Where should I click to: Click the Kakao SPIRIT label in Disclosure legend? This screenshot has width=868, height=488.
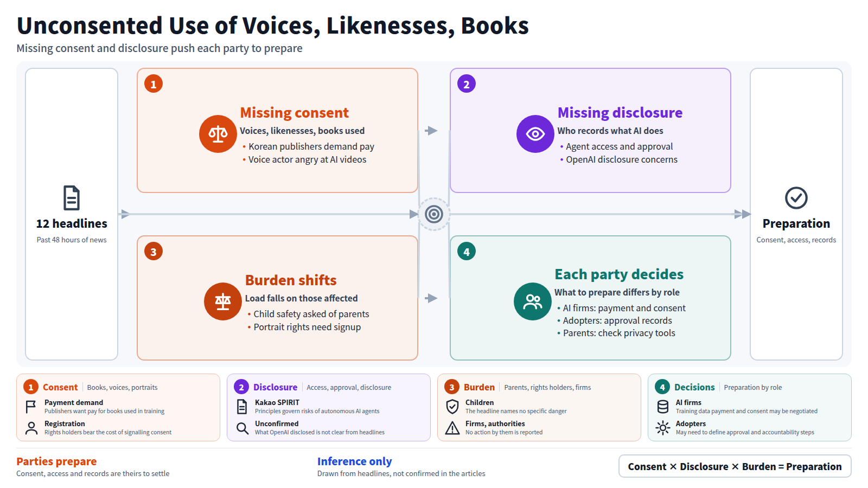(x=277, y=402)
